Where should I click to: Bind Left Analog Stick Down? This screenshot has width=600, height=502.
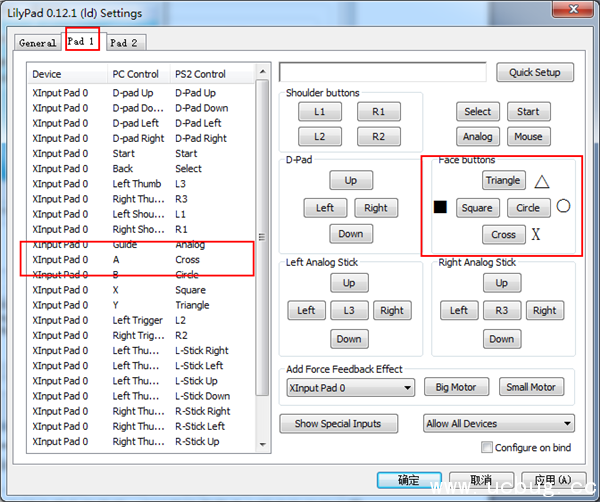click(349, 339)
